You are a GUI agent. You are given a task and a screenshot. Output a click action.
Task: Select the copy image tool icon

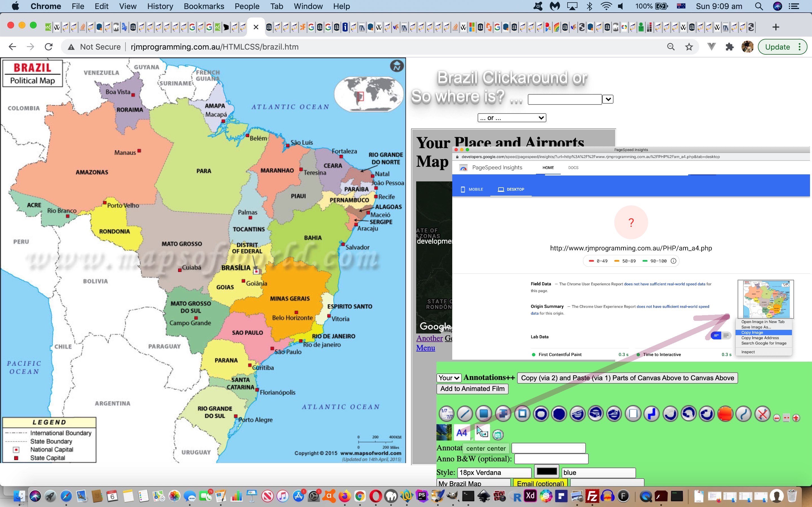(x=762, y=332)
